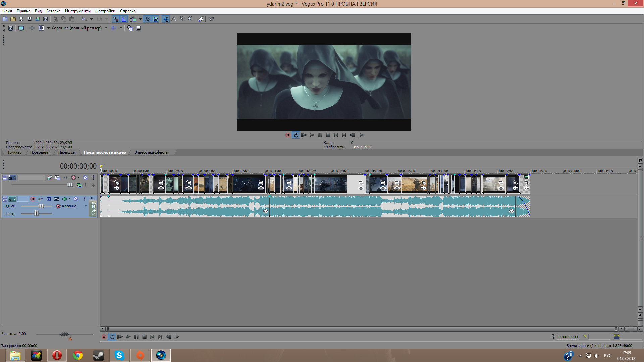Click Stop button under the video preview
This screenshot has width=644, height=362.
click(328, 135)
